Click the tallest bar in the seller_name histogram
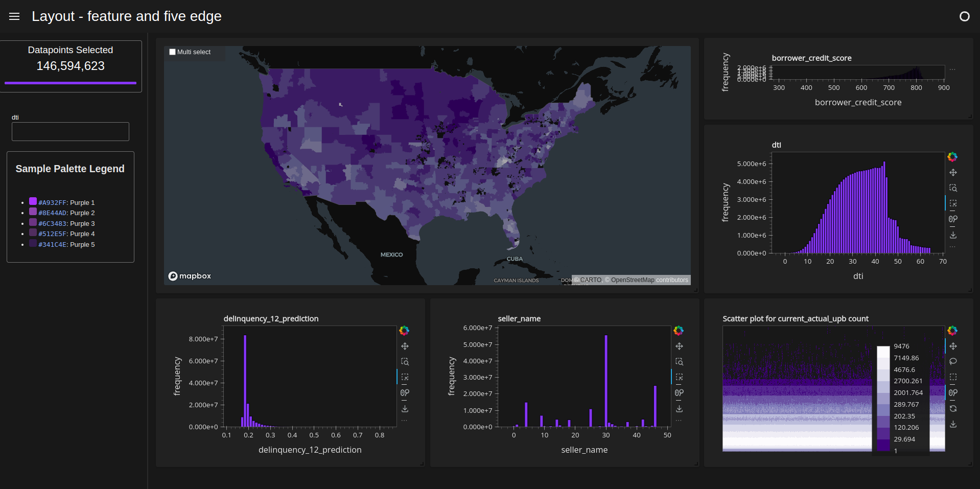 pyautogui.click(x=606, y=381)
